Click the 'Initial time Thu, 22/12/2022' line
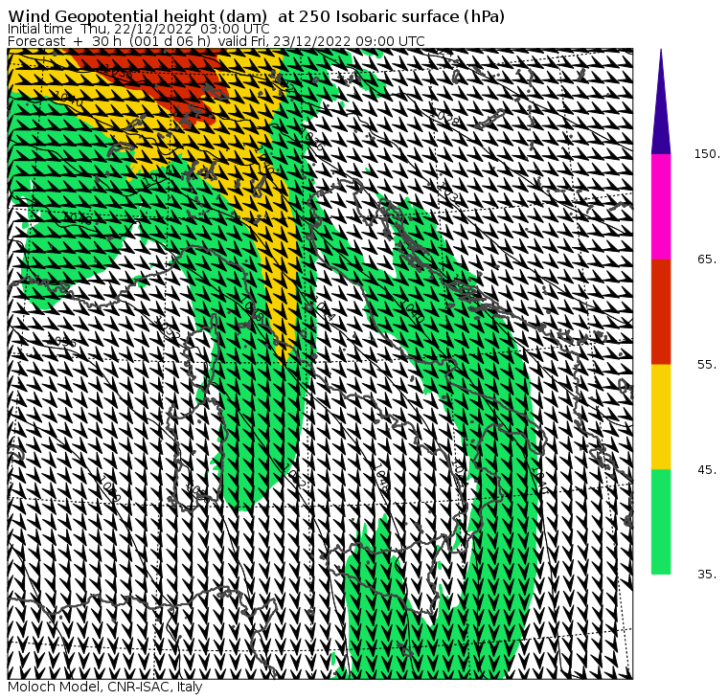728x700 pixels. click(138, 29)
